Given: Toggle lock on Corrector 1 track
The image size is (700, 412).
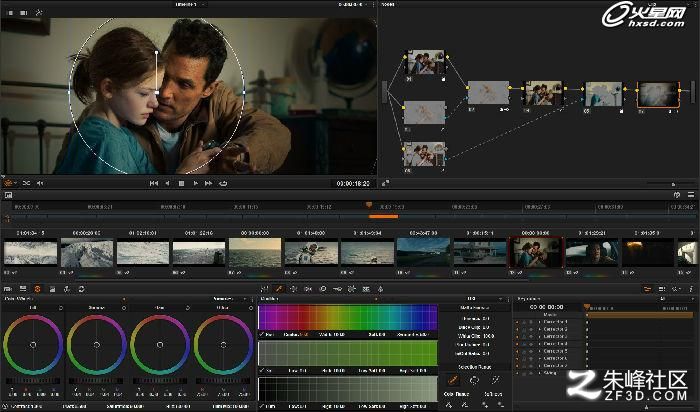Looking at the screenshot, I should click(524, 322).
